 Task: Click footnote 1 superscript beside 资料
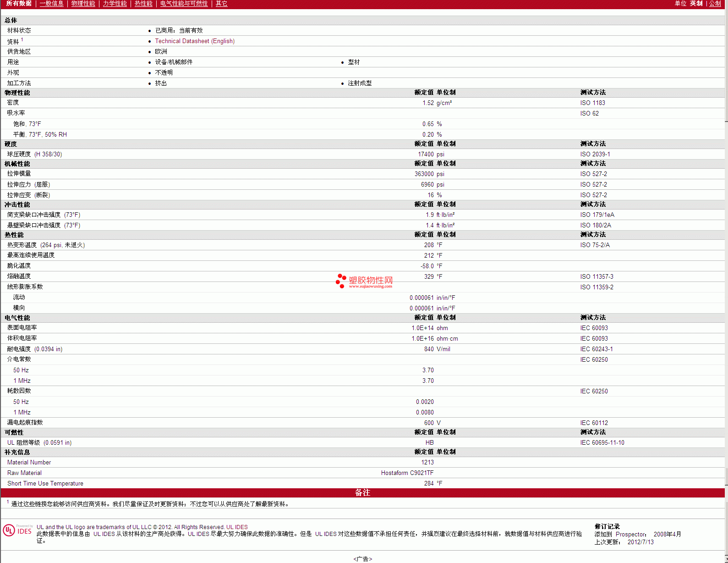(22, 40)
